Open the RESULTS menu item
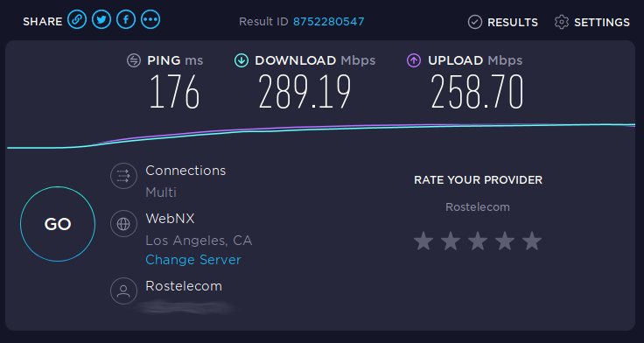Viewport: 644px width, 343px height. click(x=513, y=22)
